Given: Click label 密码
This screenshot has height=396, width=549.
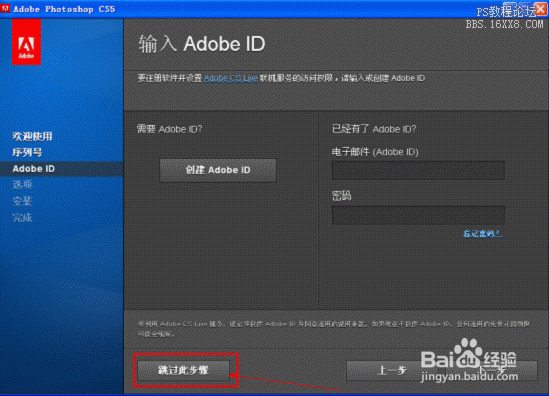Looking at the screenshot, I should point(341,196).
